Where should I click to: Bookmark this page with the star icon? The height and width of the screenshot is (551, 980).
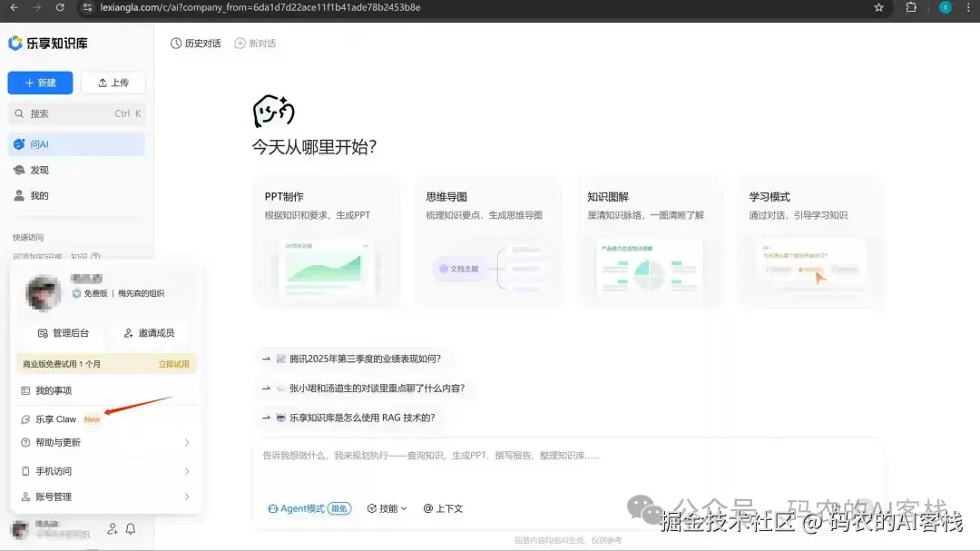878,7
